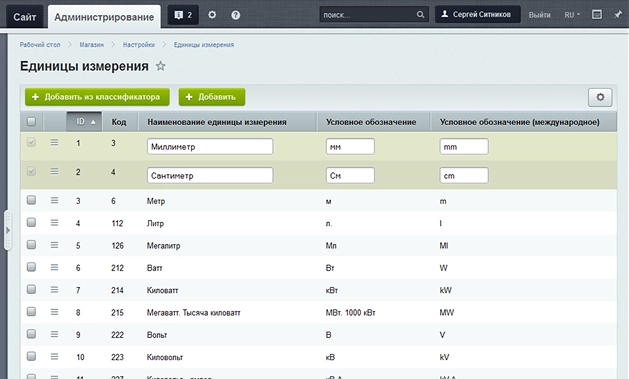Edit the Сантиметр name field
Screen dimensions: 629x379
tap(210, 176)
